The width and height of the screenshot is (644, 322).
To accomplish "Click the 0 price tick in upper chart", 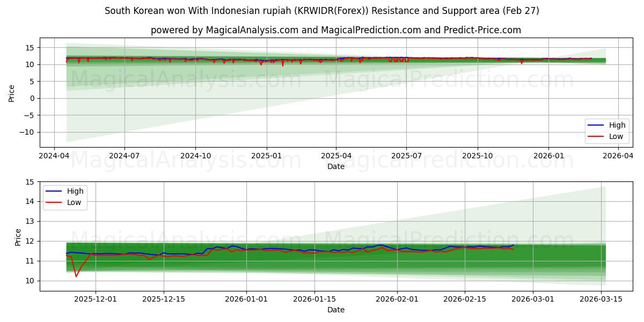I will point(33,98).
